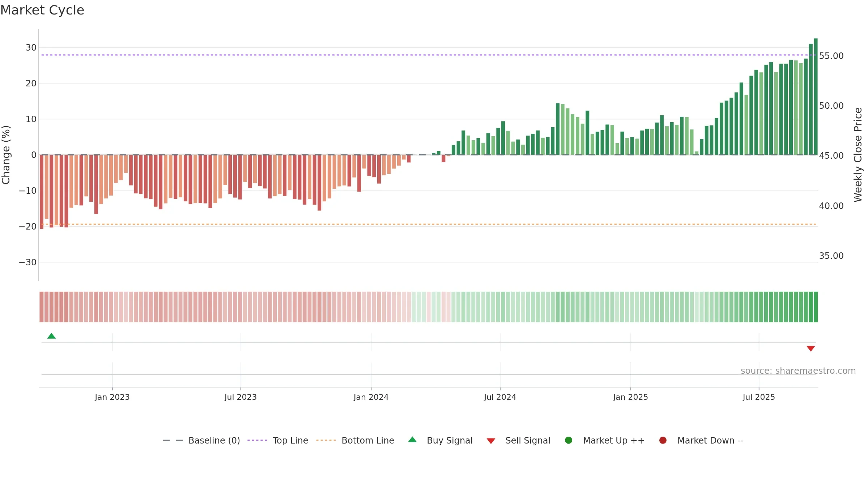Click the orange dotted Bottom Line swatch
868x488 pixels.
(326, 440)
